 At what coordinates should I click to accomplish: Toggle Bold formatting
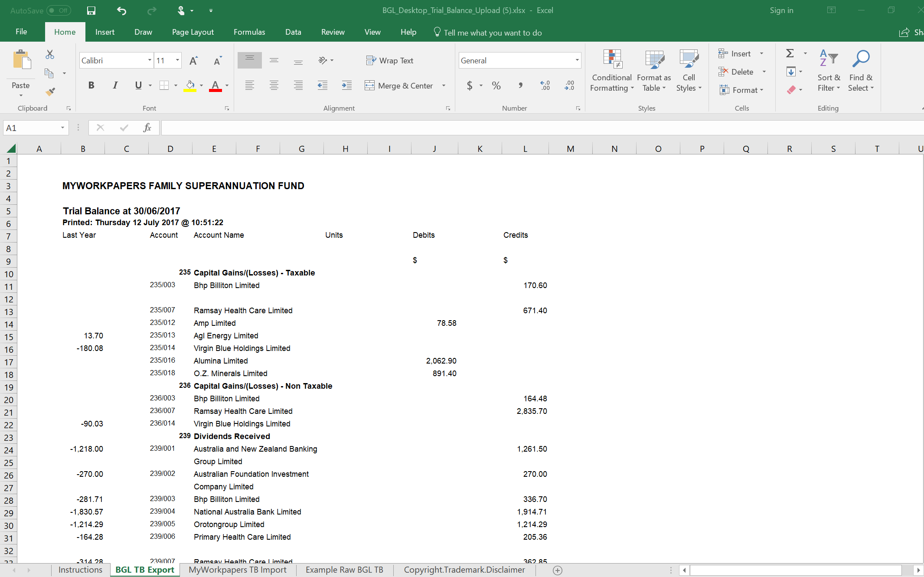[x=91, y=85]
